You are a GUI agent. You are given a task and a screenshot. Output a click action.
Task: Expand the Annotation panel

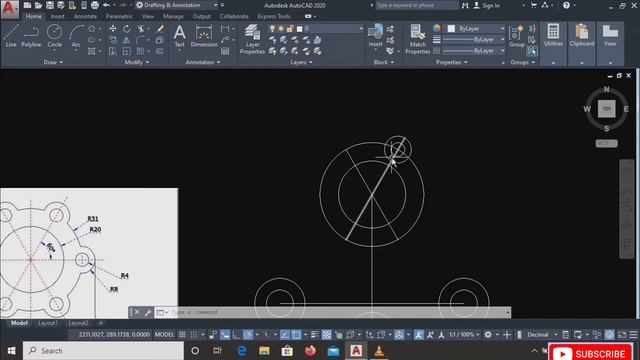203,62
